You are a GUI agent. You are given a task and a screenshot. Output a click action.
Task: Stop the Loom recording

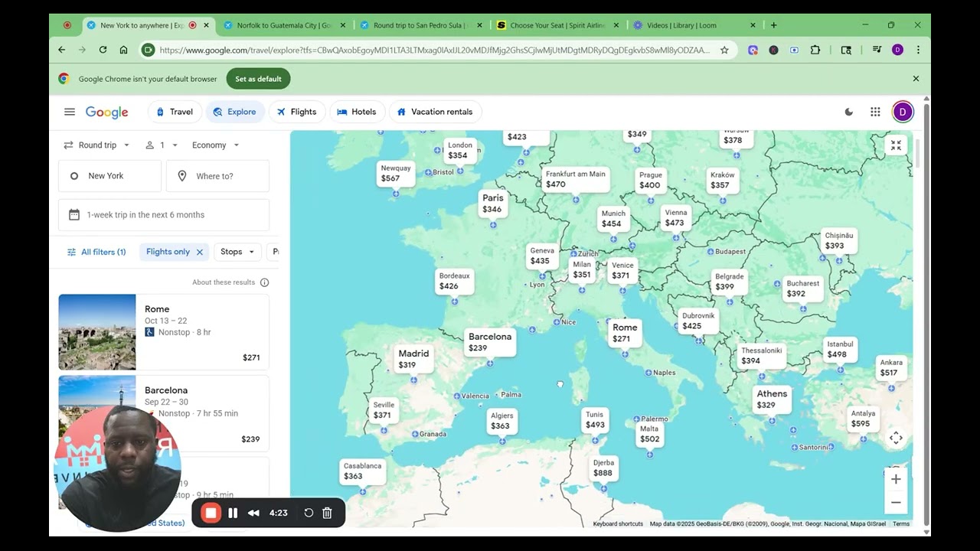(211, 513)
